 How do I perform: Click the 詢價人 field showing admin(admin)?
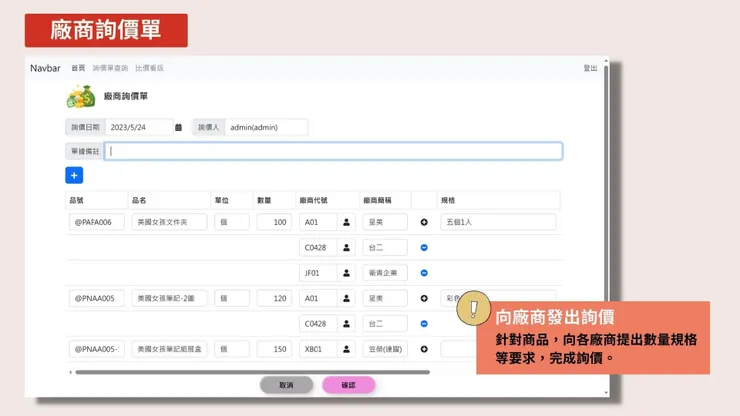(x=267, y=127)
